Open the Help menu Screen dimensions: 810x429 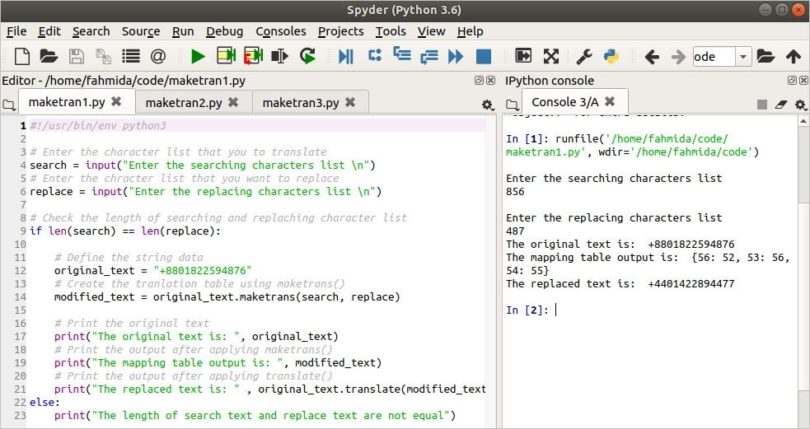[470, 32]
